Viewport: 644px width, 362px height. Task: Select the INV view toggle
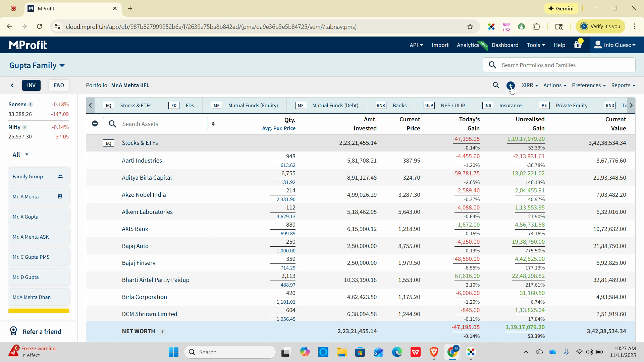click(31, 85)
